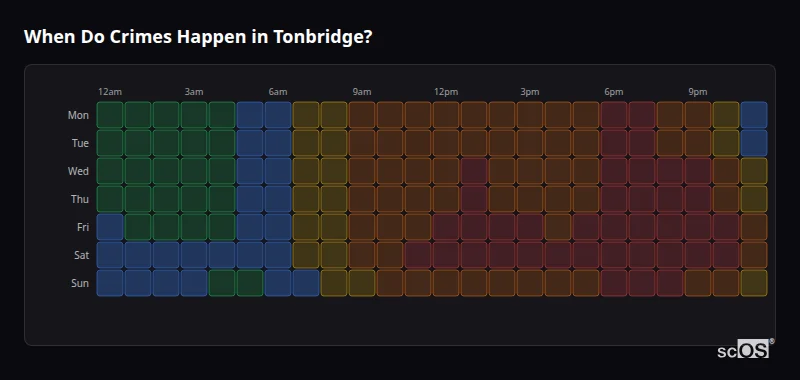
Task: Click the Wednesday 1pm red cell
Action: 474,171
